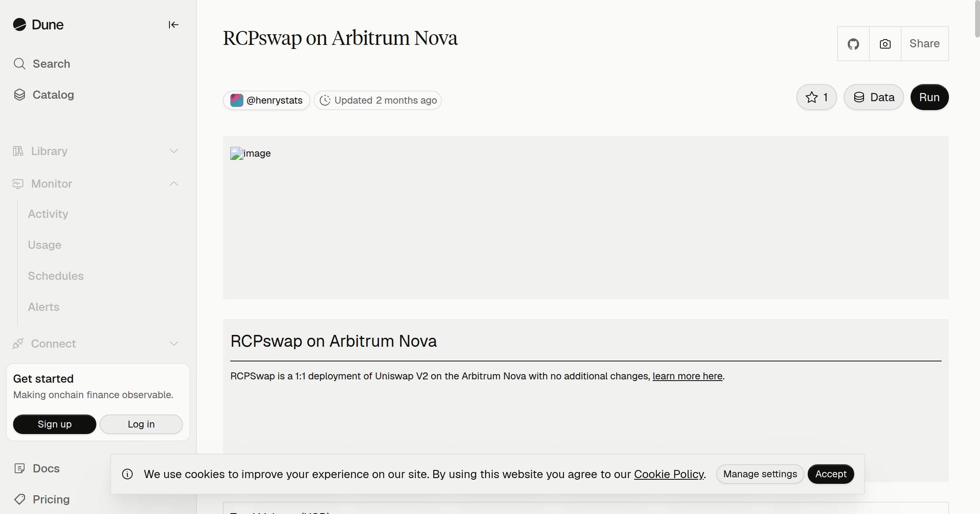Screen dimensions: 980x514
Task: Click the Search magnifier icon
Action: 20,64
